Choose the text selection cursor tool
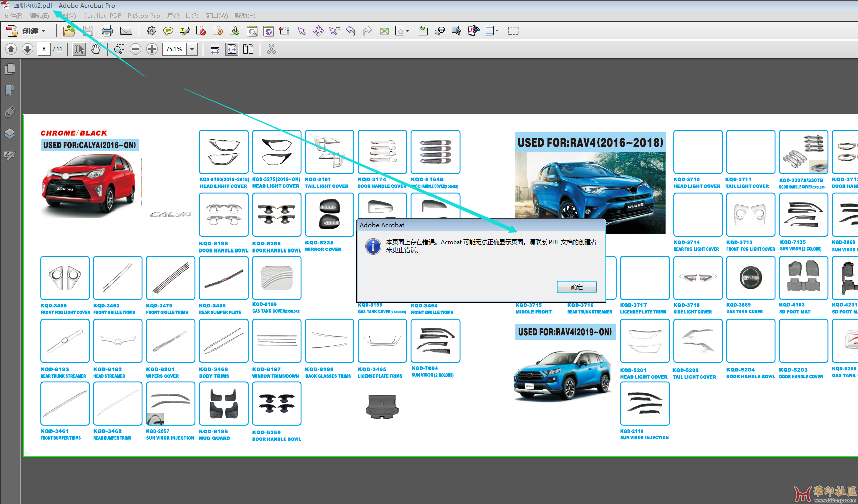This screenshot has height=504, width=858. tap(79, 49)
